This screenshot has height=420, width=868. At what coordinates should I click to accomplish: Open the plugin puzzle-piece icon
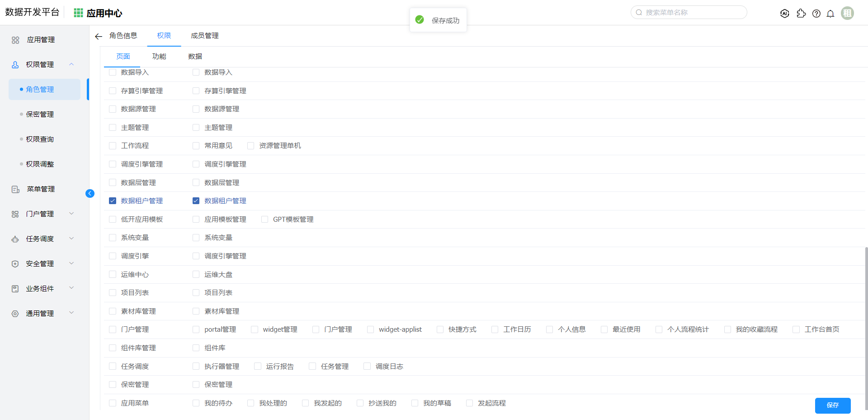(x=801, y=14)
